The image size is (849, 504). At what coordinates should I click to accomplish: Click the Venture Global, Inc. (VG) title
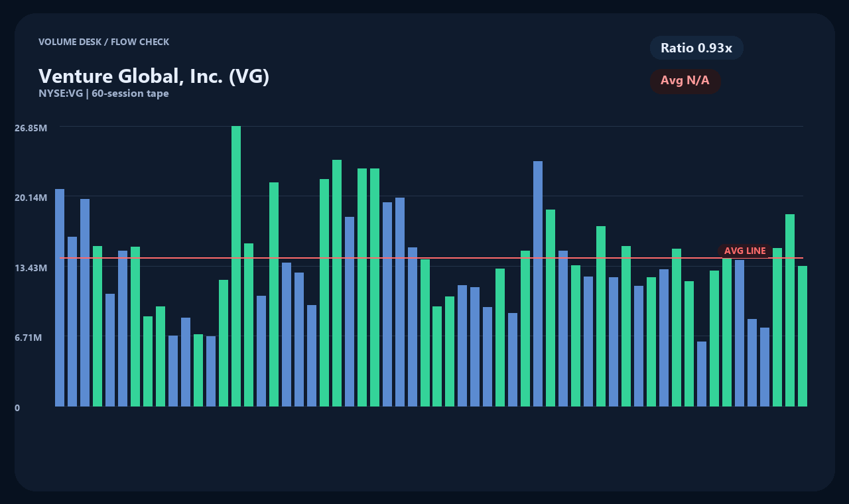[x=154, y=76]
